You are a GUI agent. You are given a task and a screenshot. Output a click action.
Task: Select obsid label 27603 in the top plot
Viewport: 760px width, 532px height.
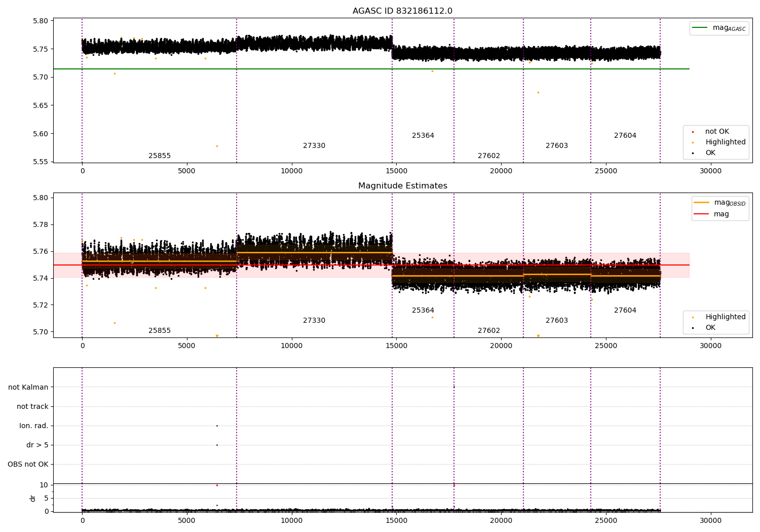(557, 146)
